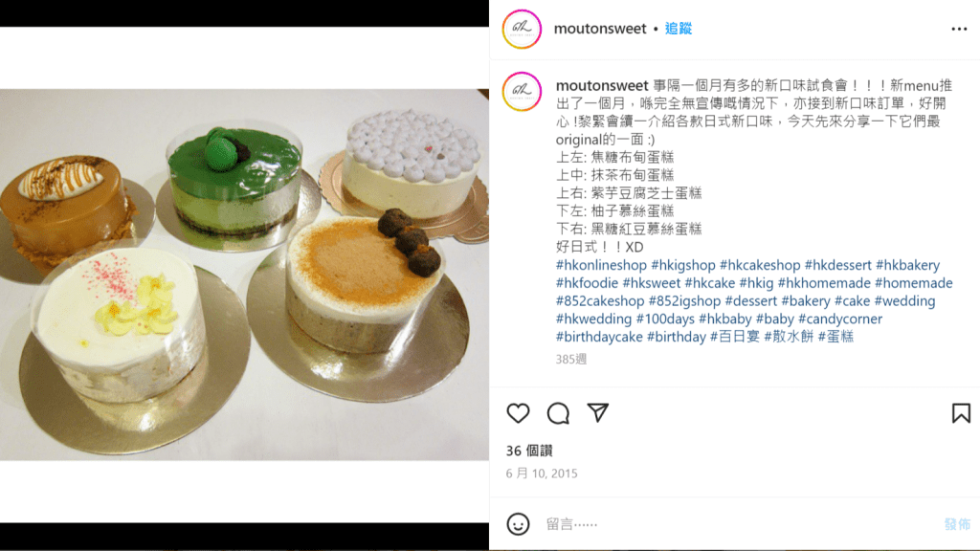Share the post via paper plane icon
The image size is (980, 551).
[598, 412]
